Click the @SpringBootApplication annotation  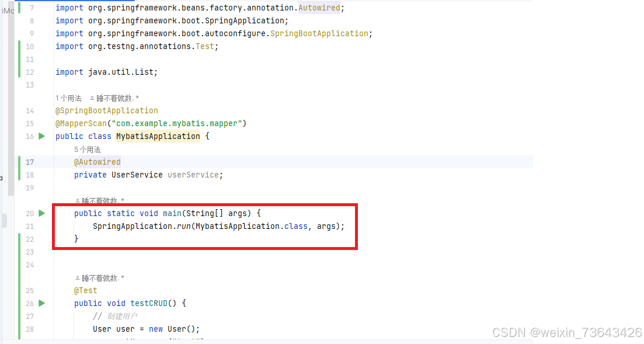pos(106,110)
